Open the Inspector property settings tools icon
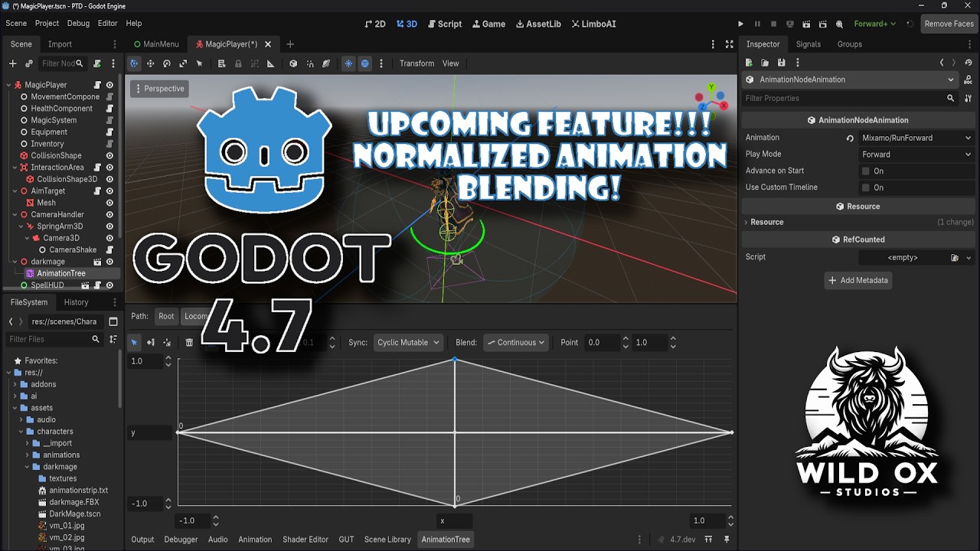Image resolution: width=980 pixels, height=551 pixels. (969, 98)
